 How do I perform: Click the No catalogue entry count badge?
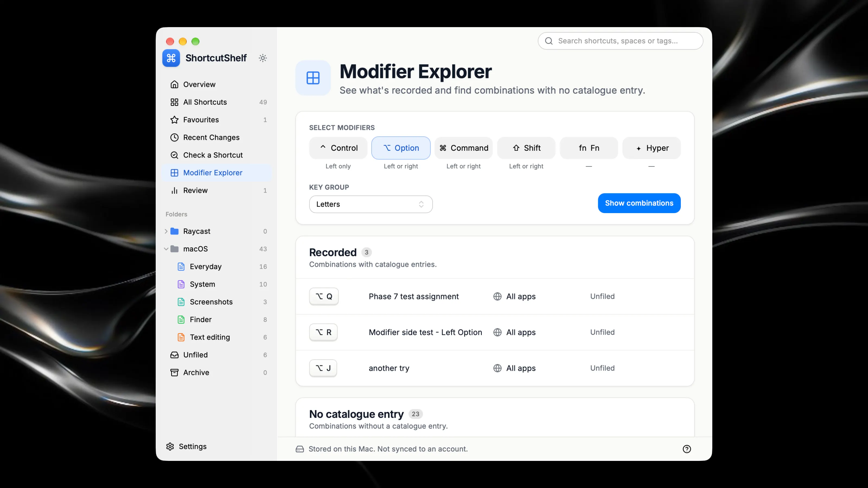pos(415,414)
